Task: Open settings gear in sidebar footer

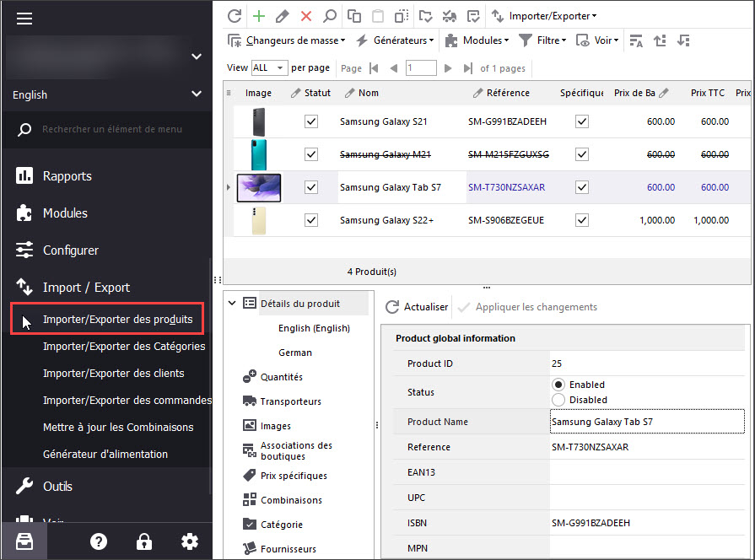Action: point(190,541)
